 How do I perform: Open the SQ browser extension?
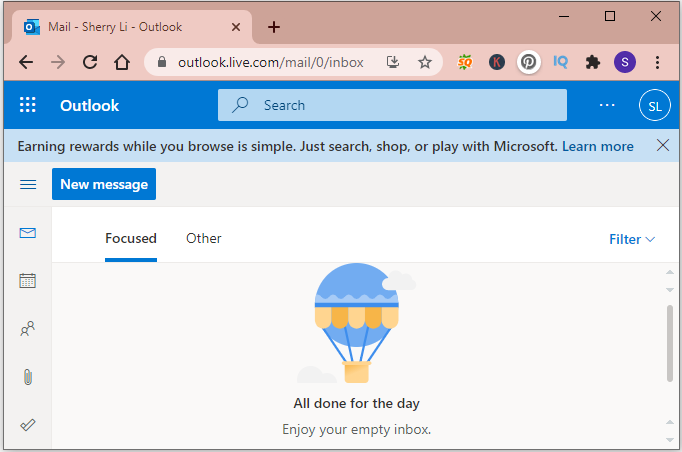click(465, 62)
